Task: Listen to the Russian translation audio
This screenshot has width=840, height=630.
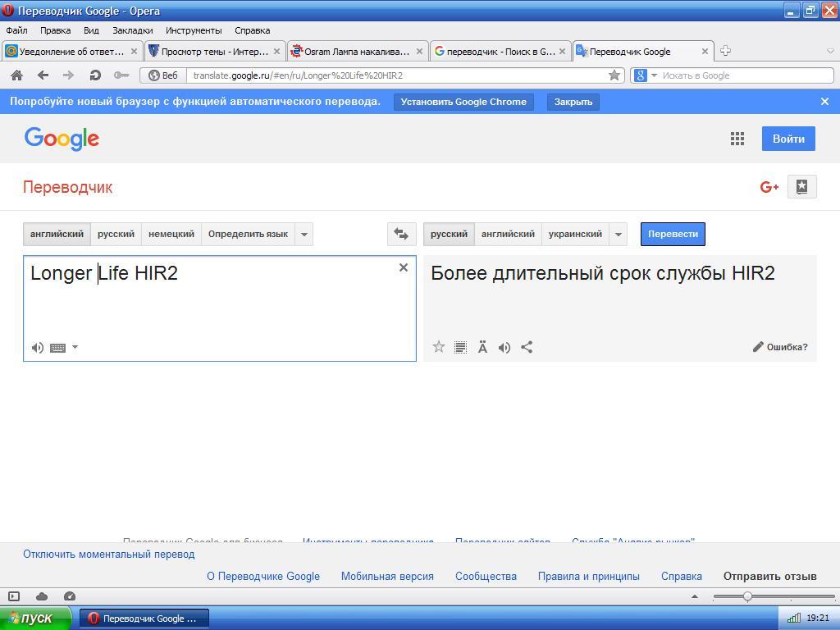Action: pos(504,347)
